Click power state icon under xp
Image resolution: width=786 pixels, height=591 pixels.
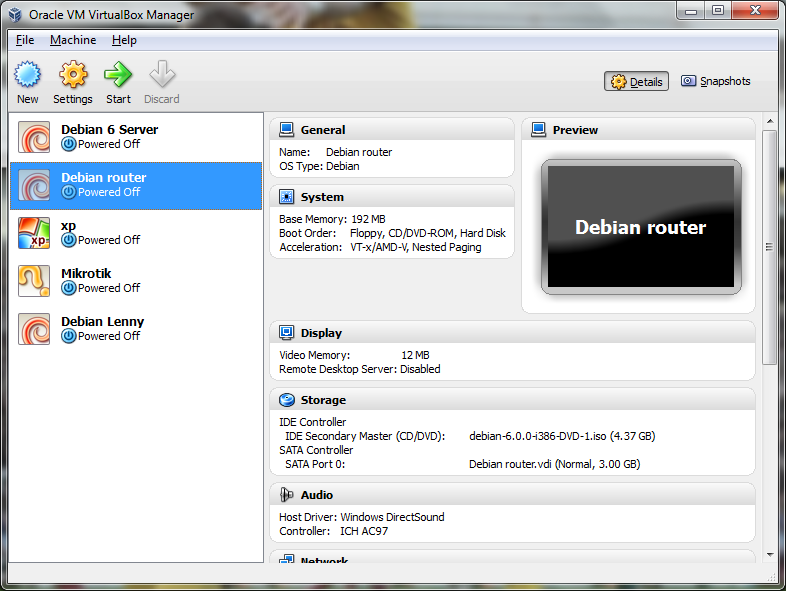tap(69, 241)
